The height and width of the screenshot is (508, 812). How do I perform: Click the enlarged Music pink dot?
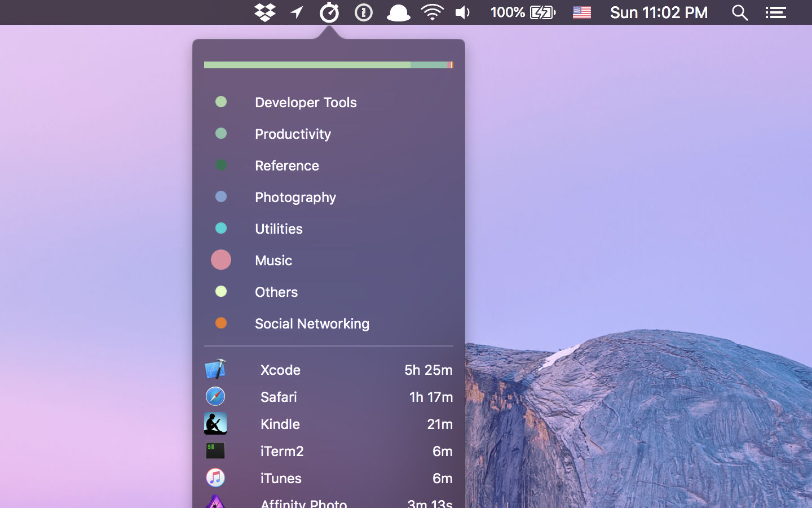click(x=221, y=260)
